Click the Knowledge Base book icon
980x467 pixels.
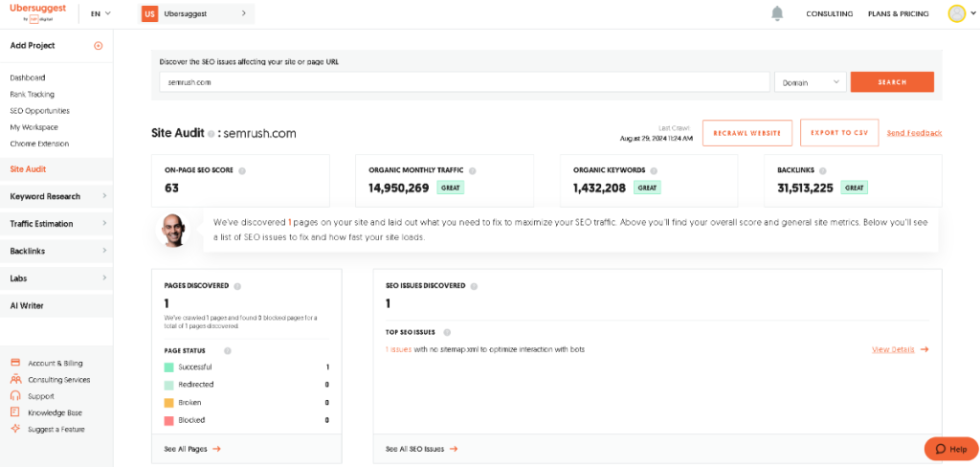pos(15,412)
